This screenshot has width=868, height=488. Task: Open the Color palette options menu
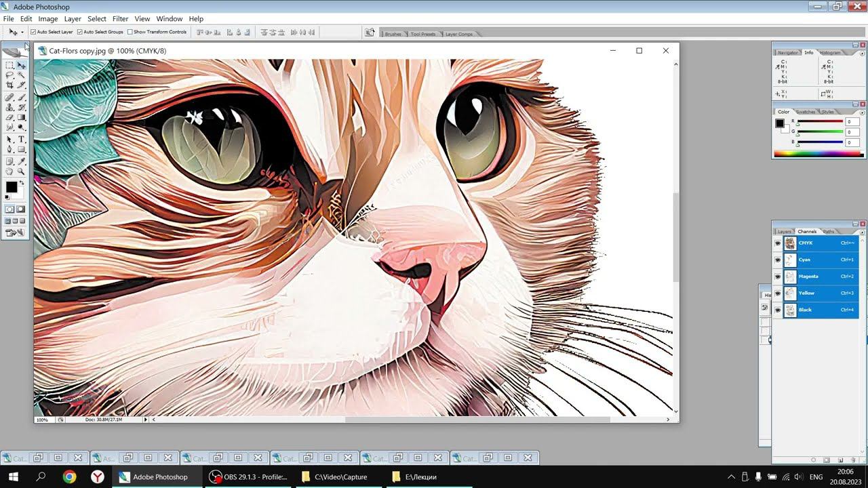tap(862, 112)
